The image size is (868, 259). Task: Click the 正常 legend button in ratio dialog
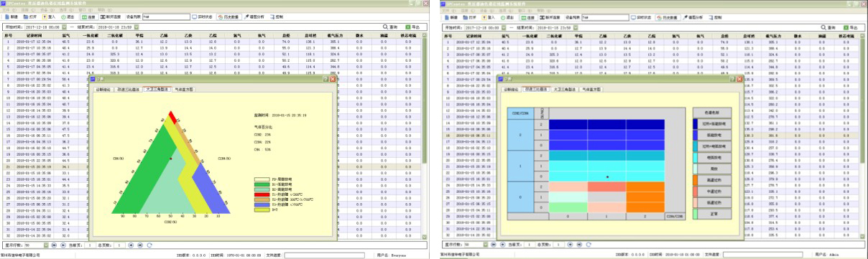coord(712,213)
